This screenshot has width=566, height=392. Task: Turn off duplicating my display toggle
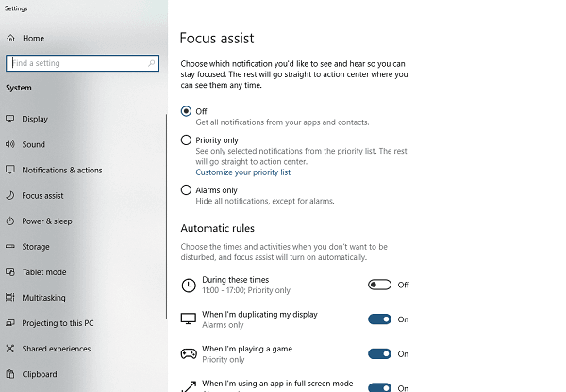click(379, 319)
